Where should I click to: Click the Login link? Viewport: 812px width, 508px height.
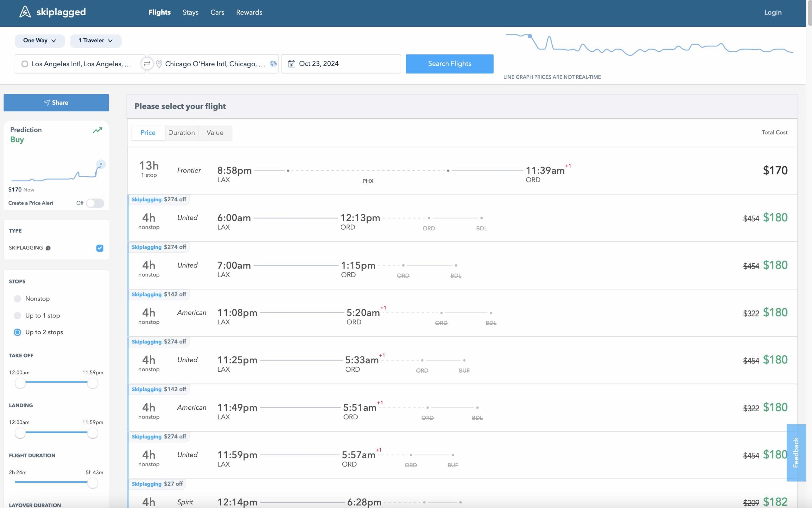pos(773,12)
